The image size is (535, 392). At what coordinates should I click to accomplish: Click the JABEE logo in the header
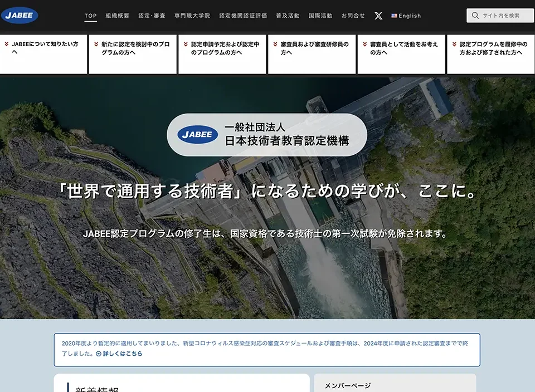(x=20, y=16)
